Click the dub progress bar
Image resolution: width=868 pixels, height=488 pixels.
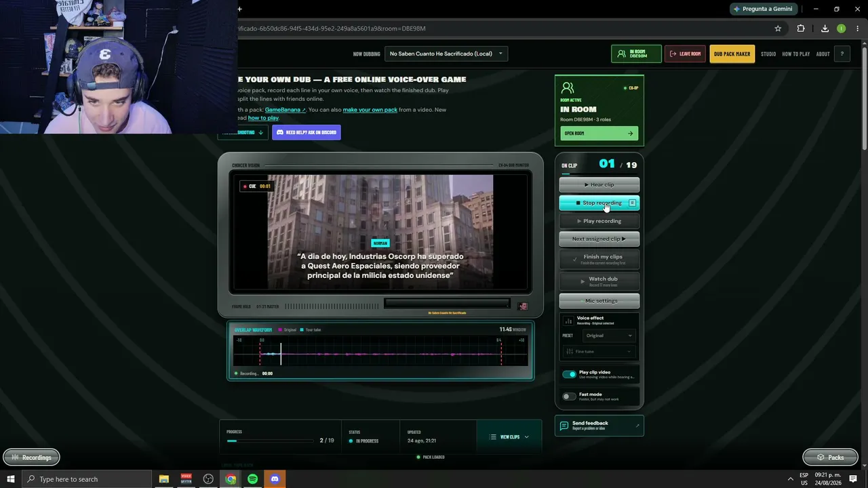click(x=271, y=441)
